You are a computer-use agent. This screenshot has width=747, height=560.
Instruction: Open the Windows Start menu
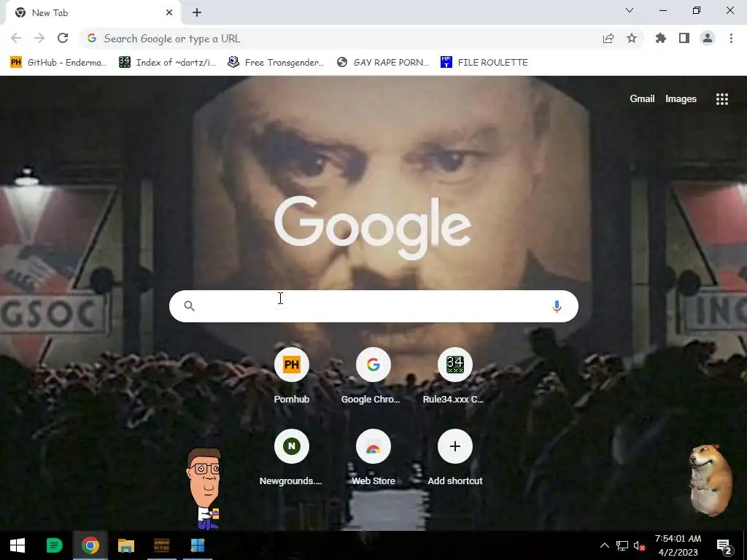coord(18,545)
